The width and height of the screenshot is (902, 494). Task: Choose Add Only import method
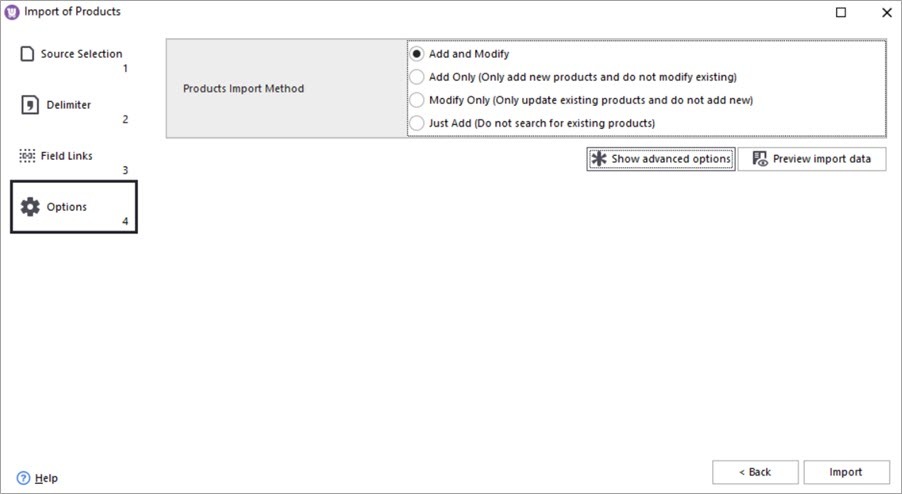417,77
